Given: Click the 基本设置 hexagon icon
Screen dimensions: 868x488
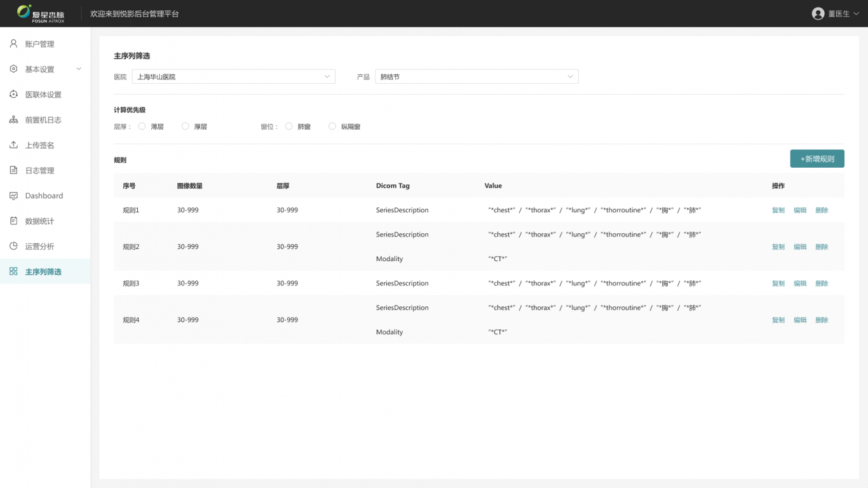Looking at the screenshot, I should tap(13, 69).
